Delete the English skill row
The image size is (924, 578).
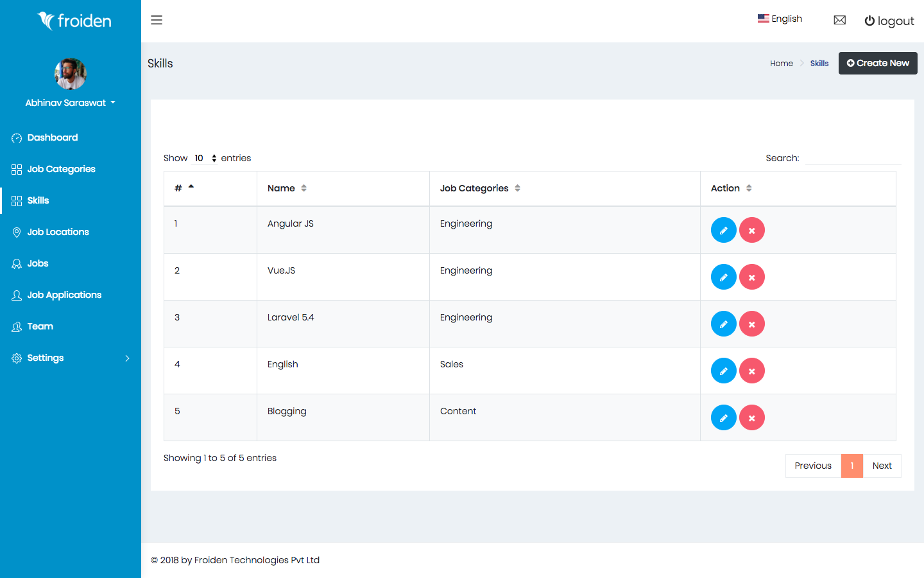pyautogui.click(x=751, y=371)
